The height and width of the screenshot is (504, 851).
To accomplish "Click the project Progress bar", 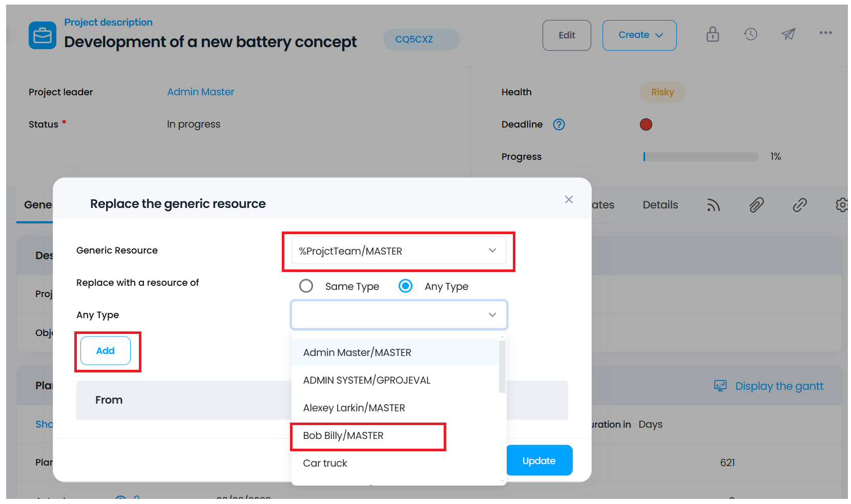I will pos(701,157).
